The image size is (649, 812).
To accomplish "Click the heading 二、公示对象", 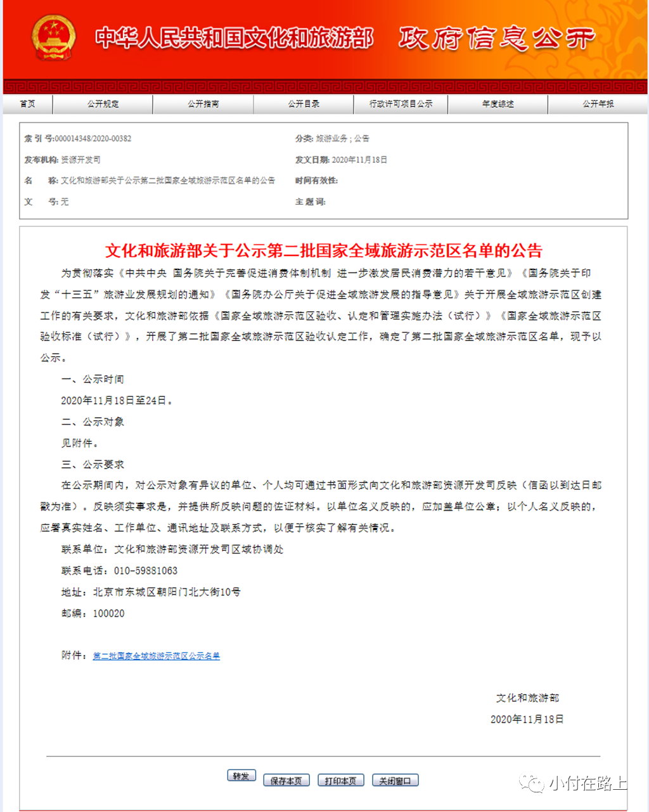I will click(x=93, y=422).
